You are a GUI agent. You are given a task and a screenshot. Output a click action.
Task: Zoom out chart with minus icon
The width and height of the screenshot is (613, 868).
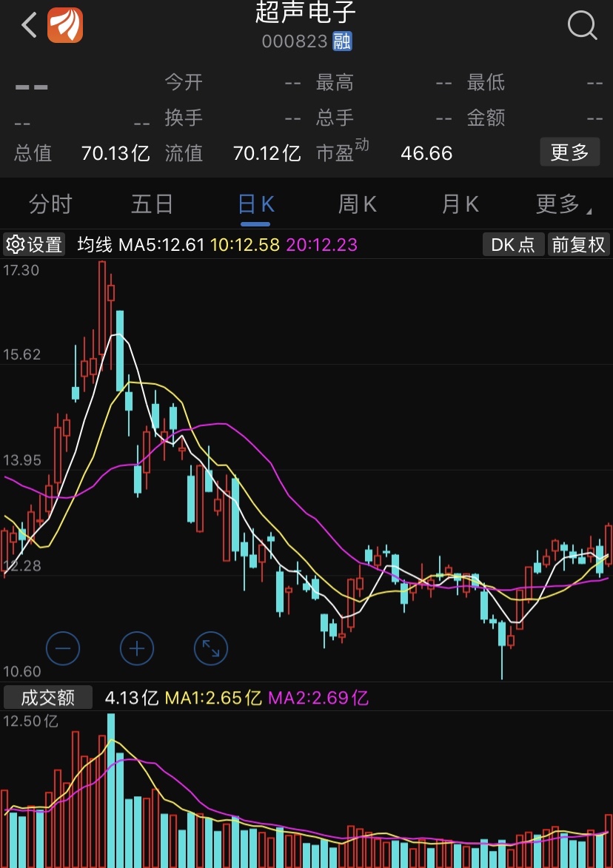63,648
